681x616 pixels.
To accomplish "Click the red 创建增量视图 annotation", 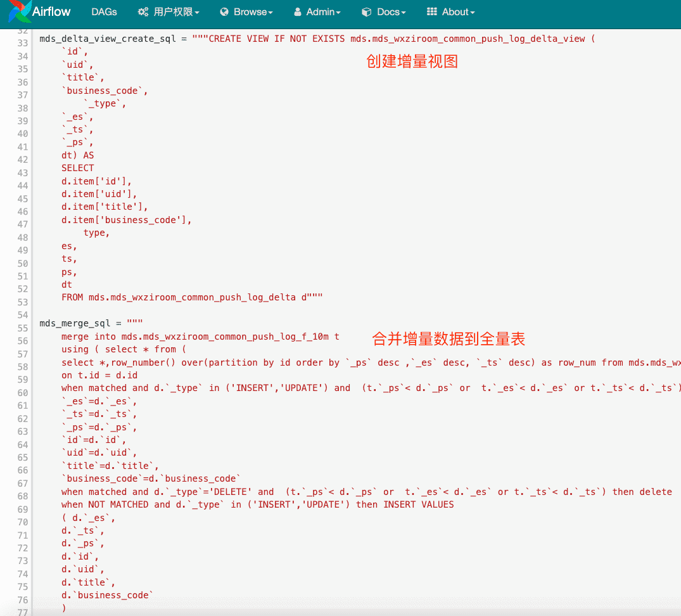I will click(412, 61).
